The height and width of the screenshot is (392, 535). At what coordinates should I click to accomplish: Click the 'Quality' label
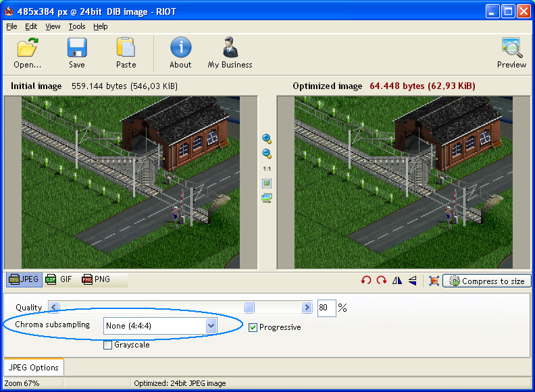(x=28, y=308)
